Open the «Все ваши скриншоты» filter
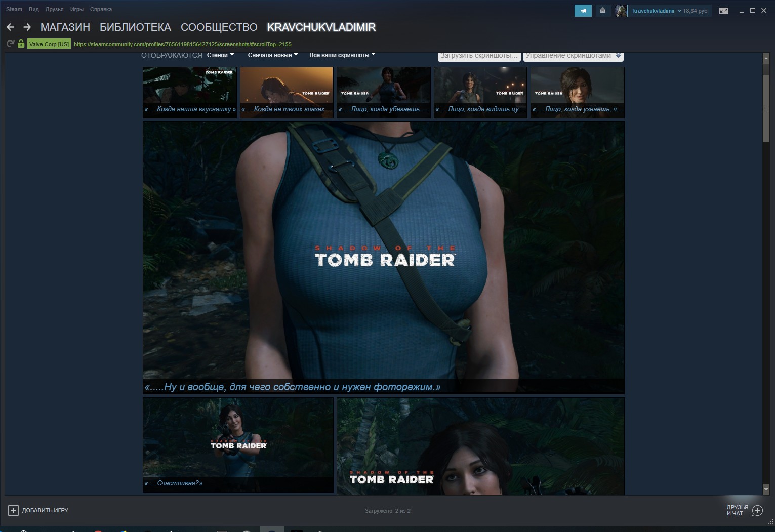This screenshot has width=775, height=532. pos(340,55)
